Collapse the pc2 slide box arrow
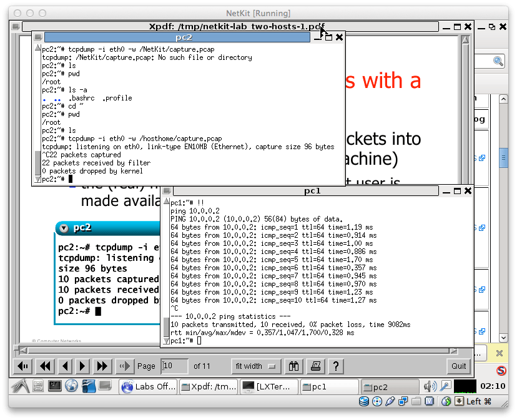Screen dimensions: 517x420 click(64, 228)
